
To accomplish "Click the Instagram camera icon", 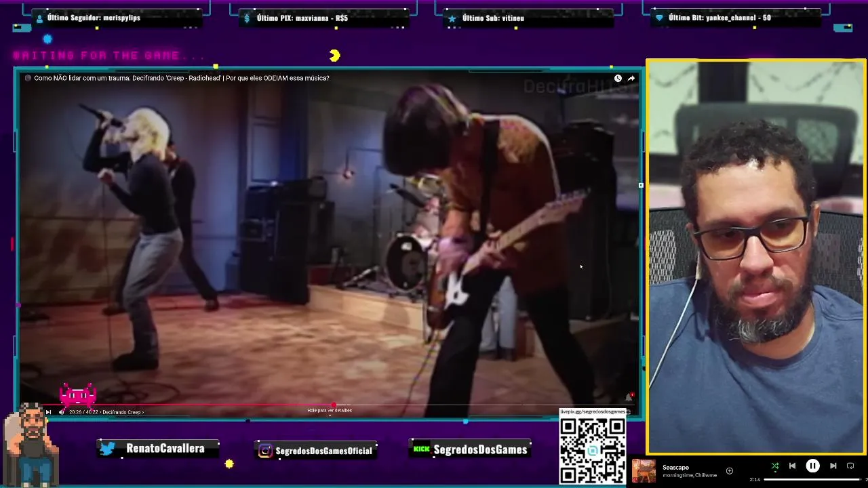I will (x=266, y=451).
